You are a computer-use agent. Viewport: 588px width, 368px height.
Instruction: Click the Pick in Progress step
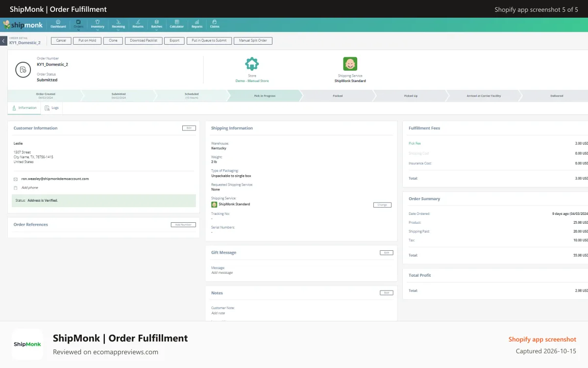pos(265,96)
